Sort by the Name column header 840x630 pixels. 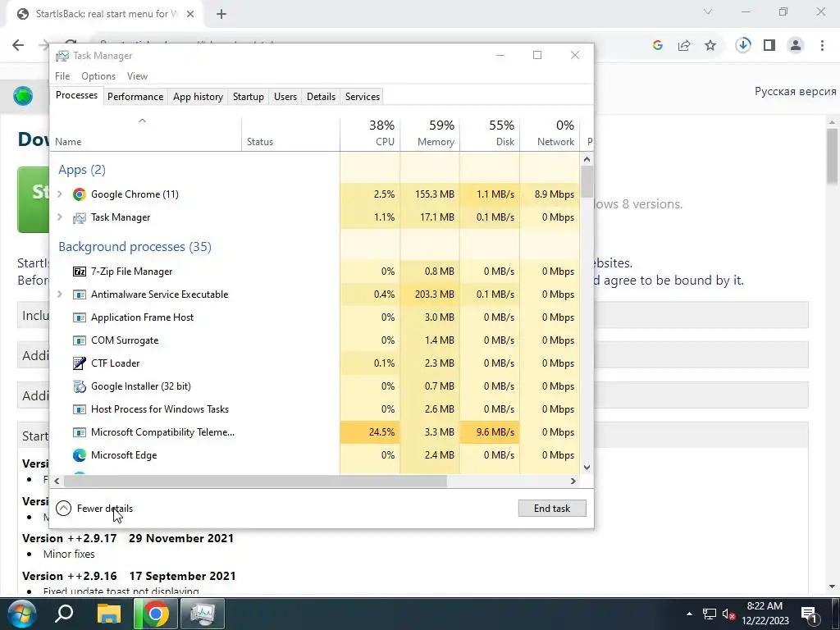tap(146, 133)
